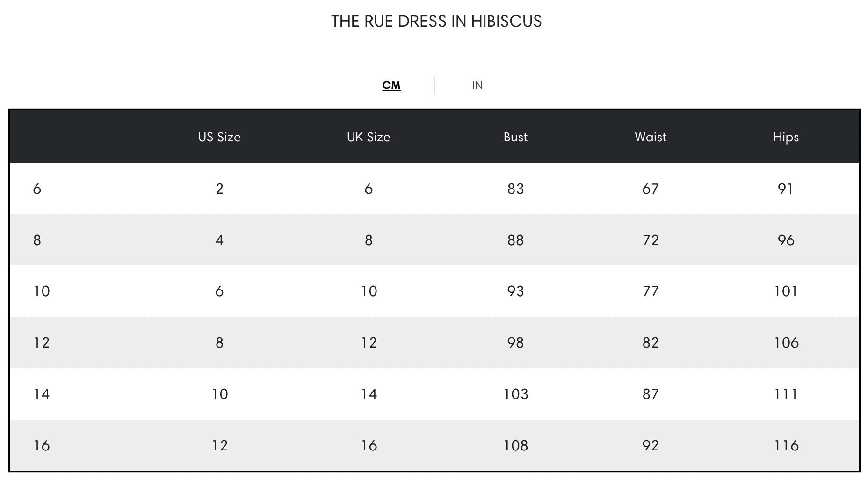The width and height of the screenshot is (868, 479).
Task: Click the US Size column header
Action: click(x=219, y=137)
